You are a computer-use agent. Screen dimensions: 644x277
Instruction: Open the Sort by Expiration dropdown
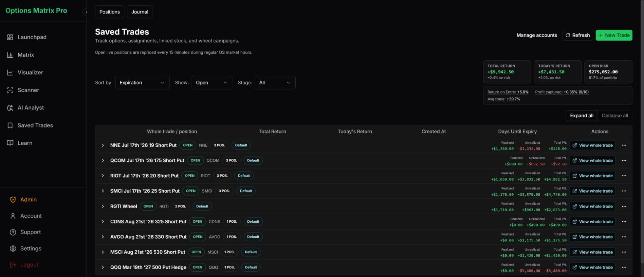coord(142,82)
